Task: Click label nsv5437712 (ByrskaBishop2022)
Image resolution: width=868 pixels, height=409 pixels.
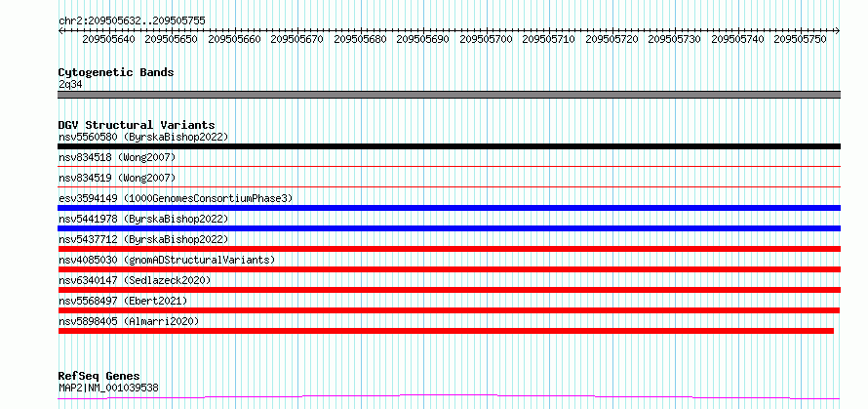Action: [143, 239]
